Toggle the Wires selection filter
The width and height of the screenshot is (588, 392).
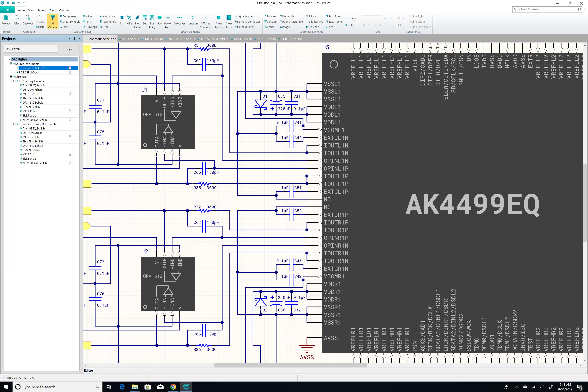88,17
